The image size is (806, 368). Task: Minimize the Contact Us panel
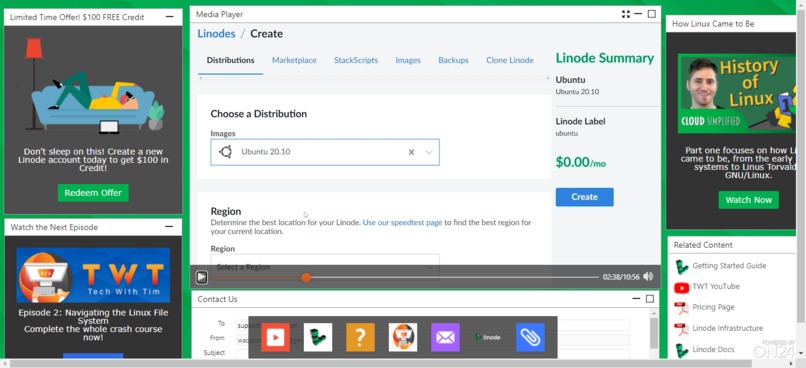point(637,299)
